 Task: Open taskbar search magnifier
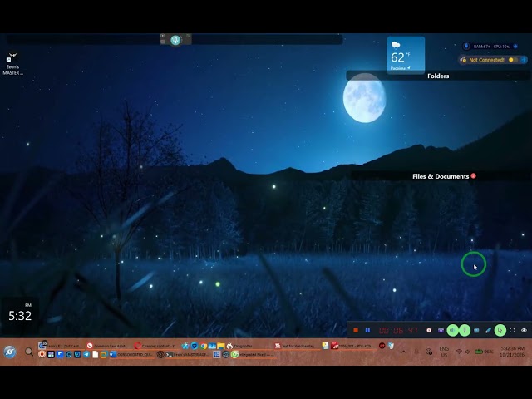[x=29, y=352]
